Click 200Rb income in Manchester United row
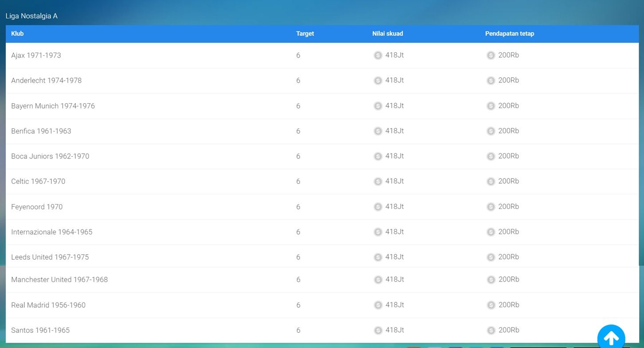 509,279
